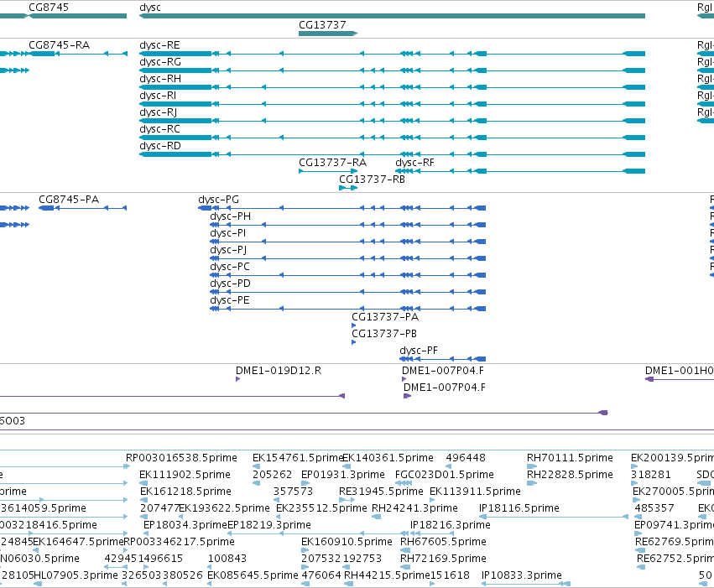Viewport: 714px width, 588px height.
Task: Click the EP18219.3prime EST label
Action: coord(269,525)
